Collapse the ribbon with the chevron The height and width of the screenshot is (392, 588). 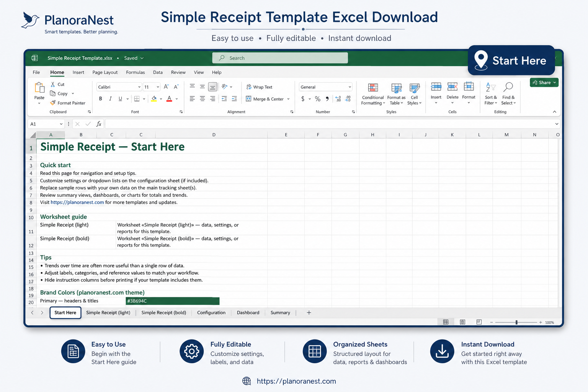554,112
